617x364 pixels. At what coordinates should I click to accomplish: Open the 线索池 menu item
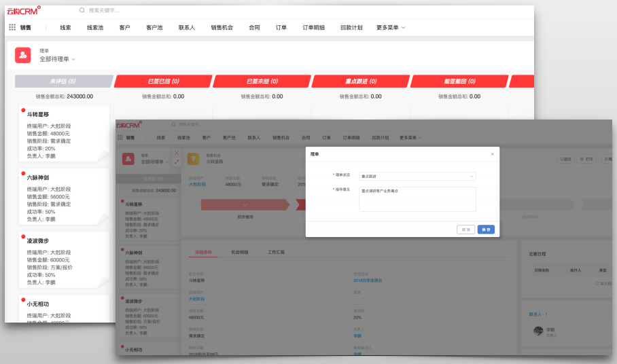tap(95, 28)
